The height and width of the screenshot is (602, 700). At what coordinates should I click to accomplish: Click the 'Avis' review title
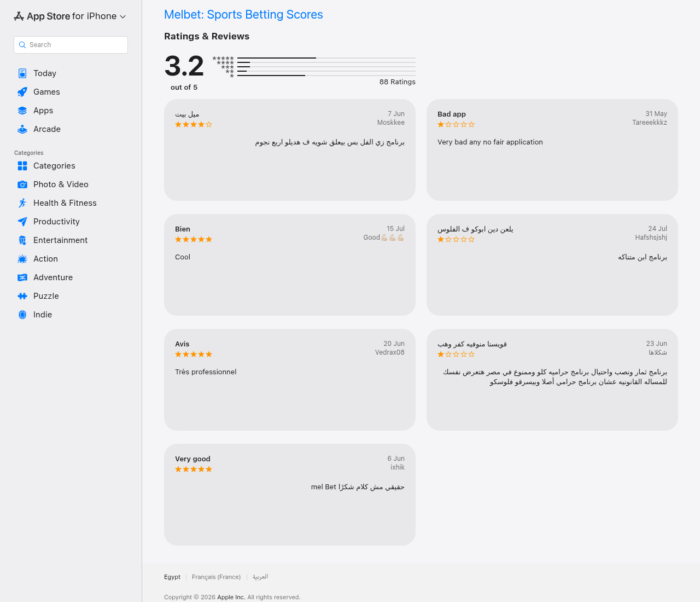[x=182, y=344]
